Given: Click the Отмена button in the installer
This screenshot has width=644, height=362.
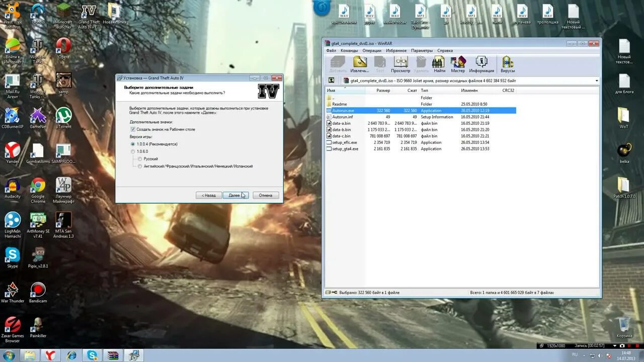Looking at the screenshot, I should [266, 195].
